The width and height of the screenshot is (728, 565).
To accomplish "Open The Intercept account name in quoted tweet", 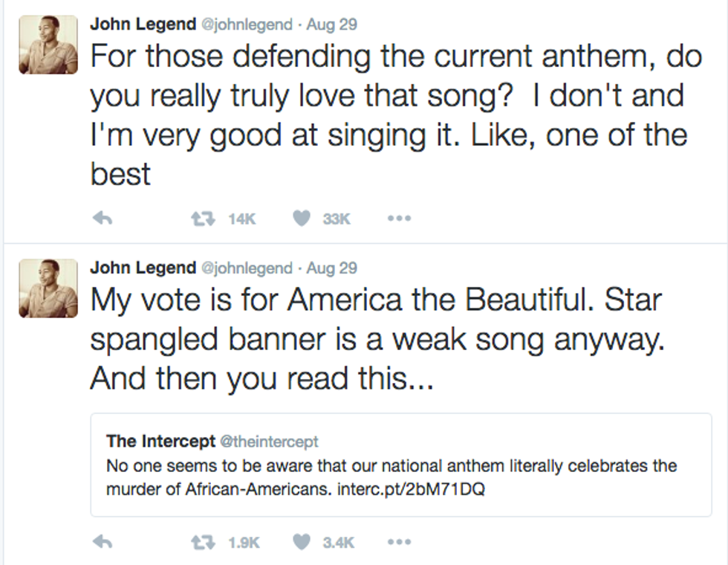I will [160, 441].
